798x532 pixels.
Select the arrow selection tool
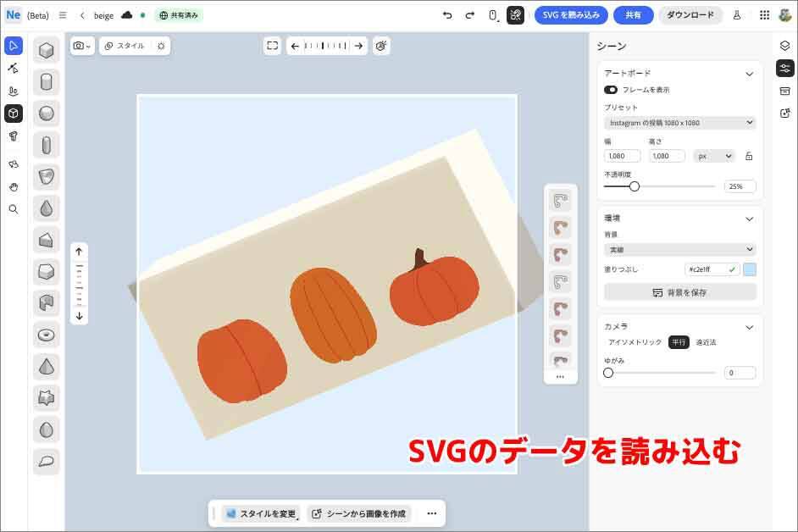[x=13, y=46]
